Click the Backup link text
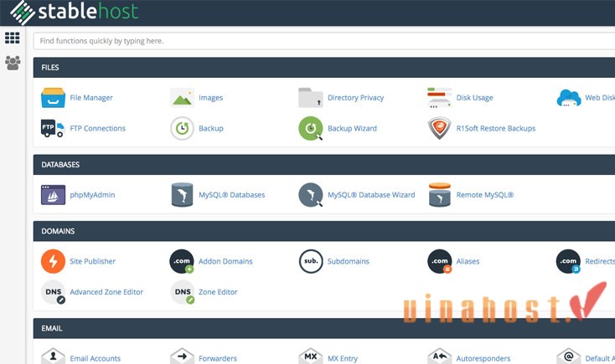 211,129
